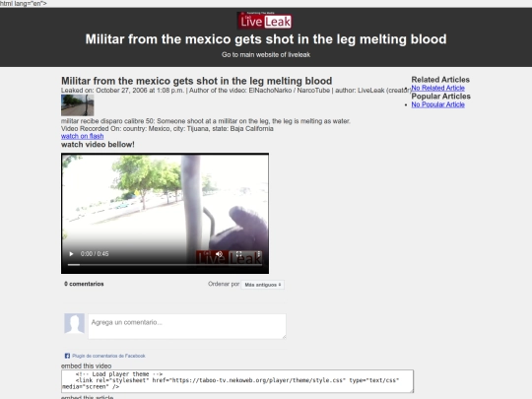Open the 'watch on flash' link

(83, 136)
